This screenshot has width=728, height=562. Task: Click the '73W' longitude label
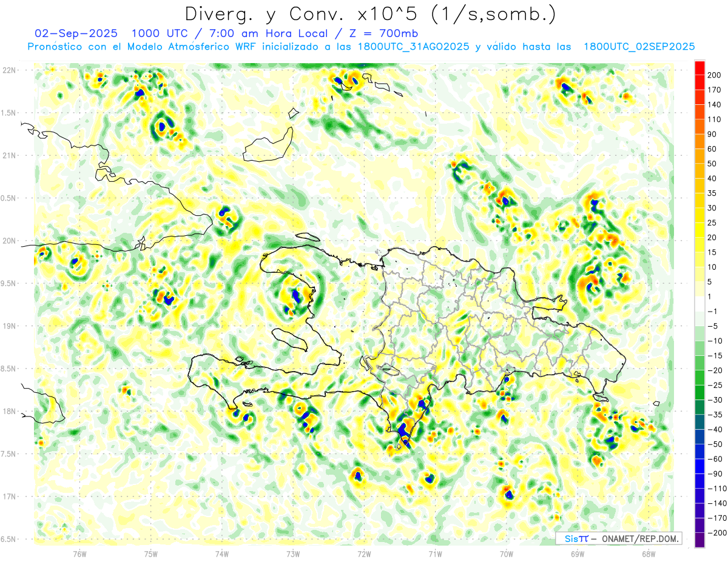[293, 554]
